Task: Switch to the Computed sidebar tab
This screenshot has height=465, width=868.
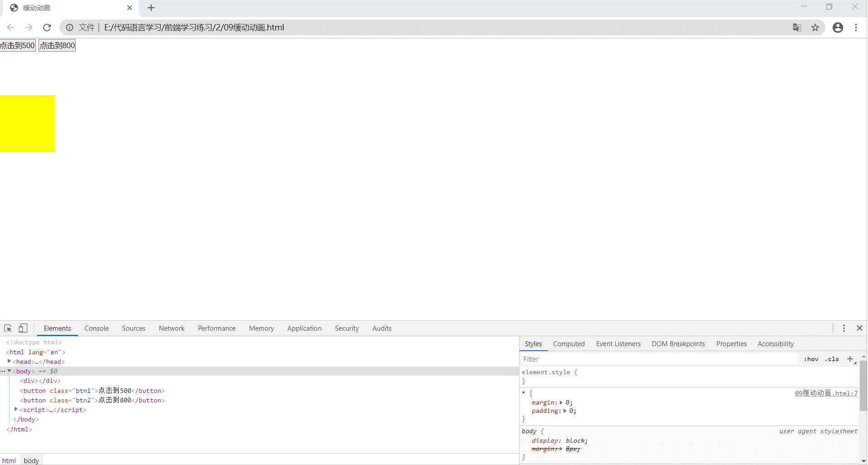Action: (569, 344)
